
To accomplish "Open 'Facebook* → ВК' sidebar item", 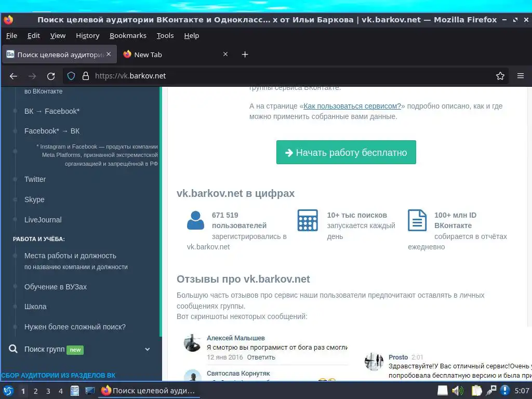I will pyautogui.click(x=52, y=131).
